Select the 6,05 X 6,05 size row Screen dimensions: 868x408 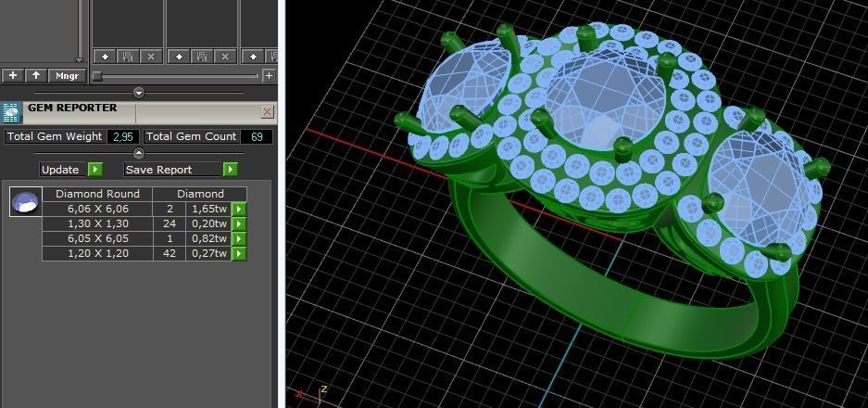[x=98, y=239]
